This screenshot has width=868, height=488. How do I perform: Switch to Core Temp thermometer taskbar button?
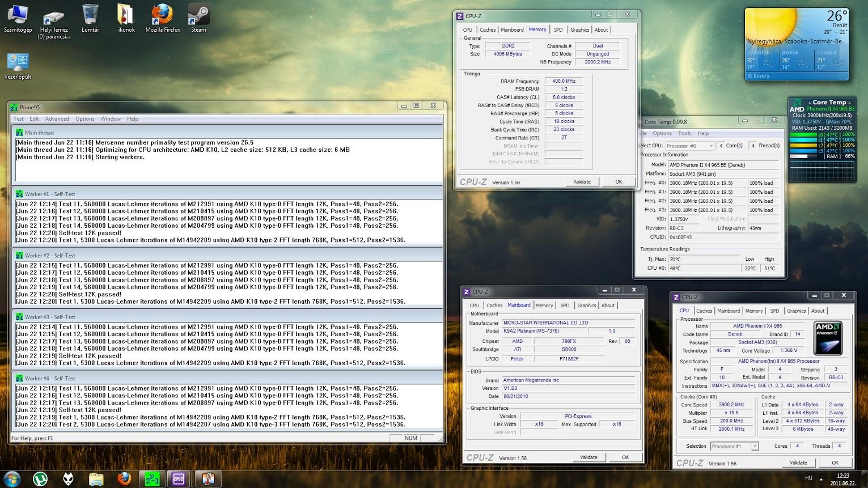pos(208,479)
